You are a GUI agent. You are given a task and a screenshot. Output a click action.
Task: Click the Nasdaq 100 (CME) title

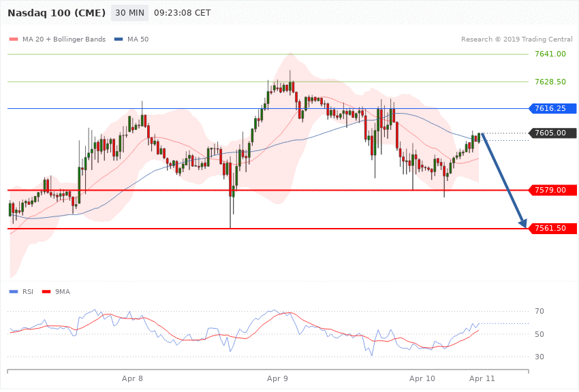click(57, 13)
